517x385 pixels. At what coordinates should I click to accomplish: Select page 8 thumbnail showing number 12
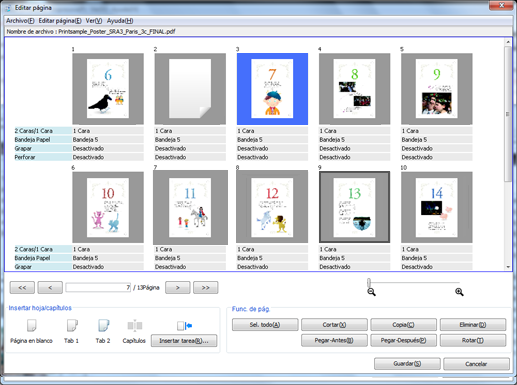[272, 207]
